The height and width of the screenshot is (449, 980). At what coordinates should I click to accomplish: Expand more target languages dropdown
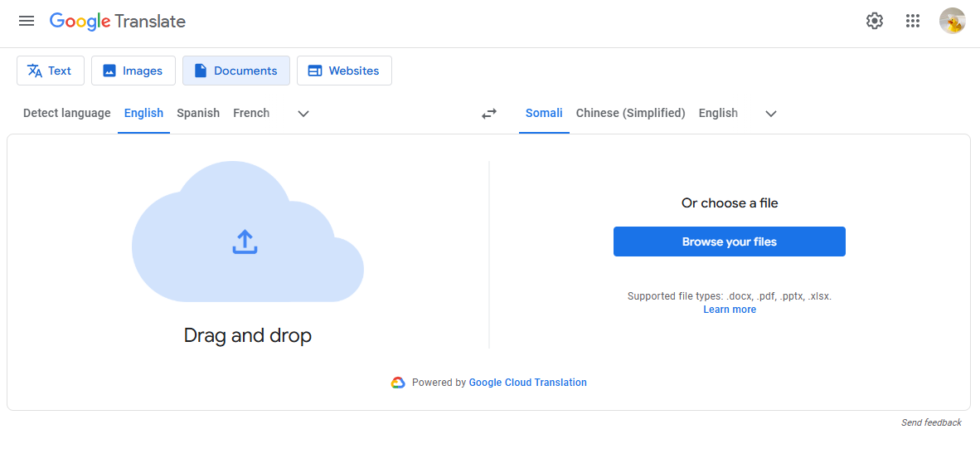(x=771, y=114)
